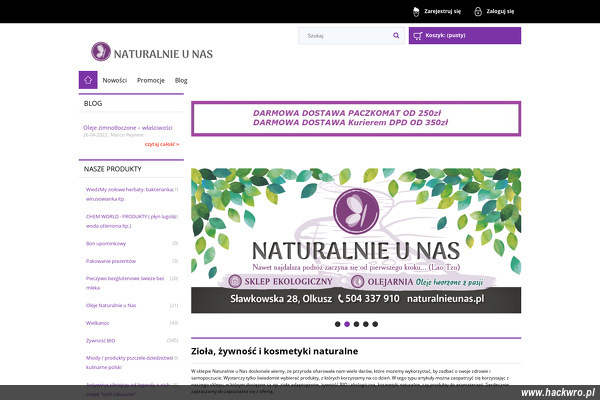Click the register user icon

click(416, 11)
